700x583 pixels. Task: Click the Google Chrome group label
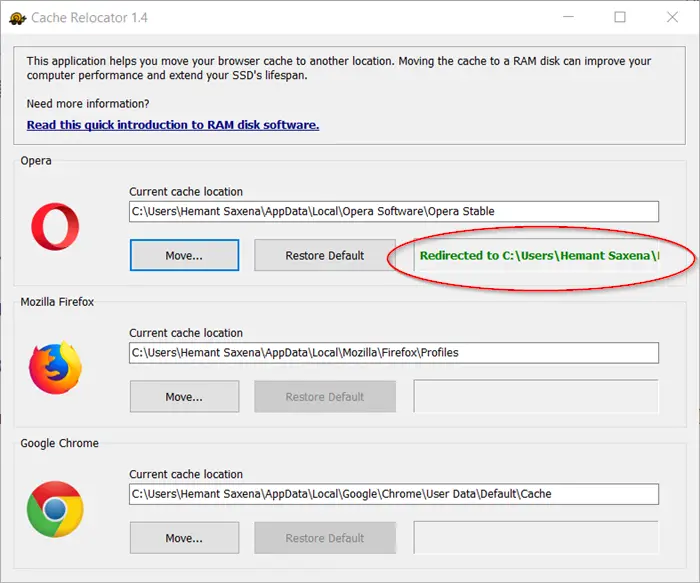click(x=59, y=443)
